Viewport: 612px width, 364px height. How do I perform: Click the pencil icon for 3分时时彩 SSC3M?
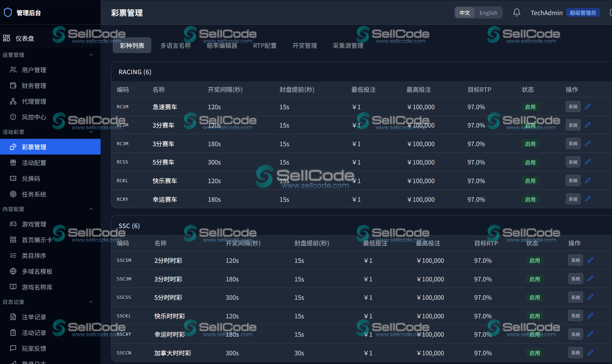[590, 279]
